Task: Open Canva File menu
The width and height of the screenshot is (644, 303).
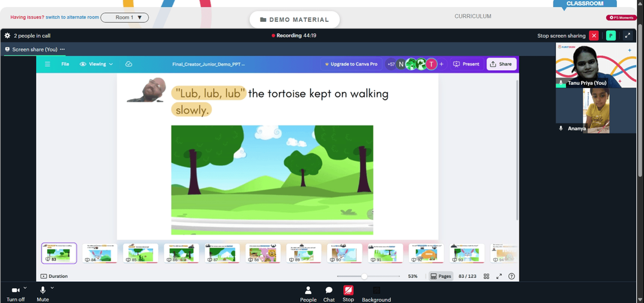Action: [65, 64]
